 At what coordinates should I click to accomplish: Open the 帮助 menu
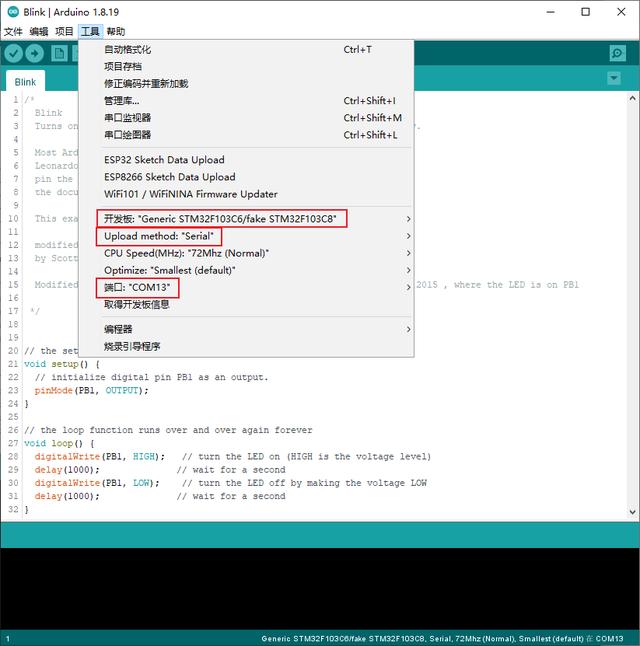(116, 32)
